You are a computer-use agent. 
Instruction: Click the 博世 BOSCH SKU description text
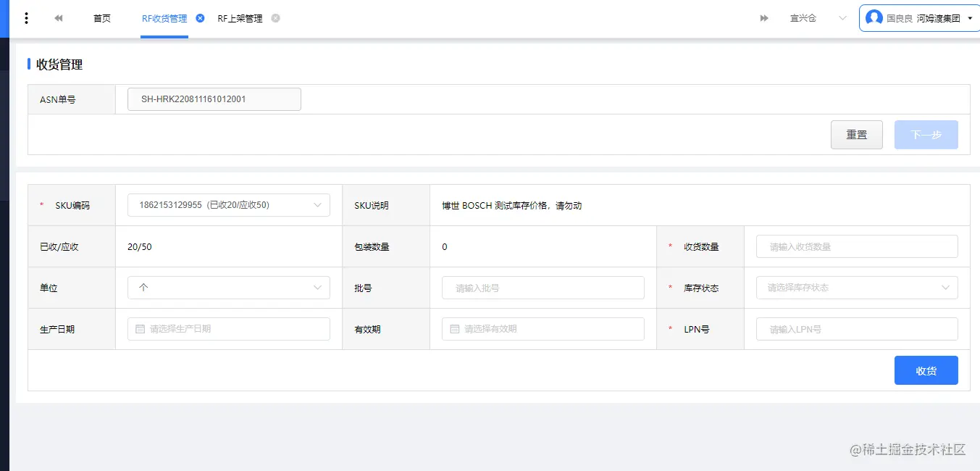512,206
